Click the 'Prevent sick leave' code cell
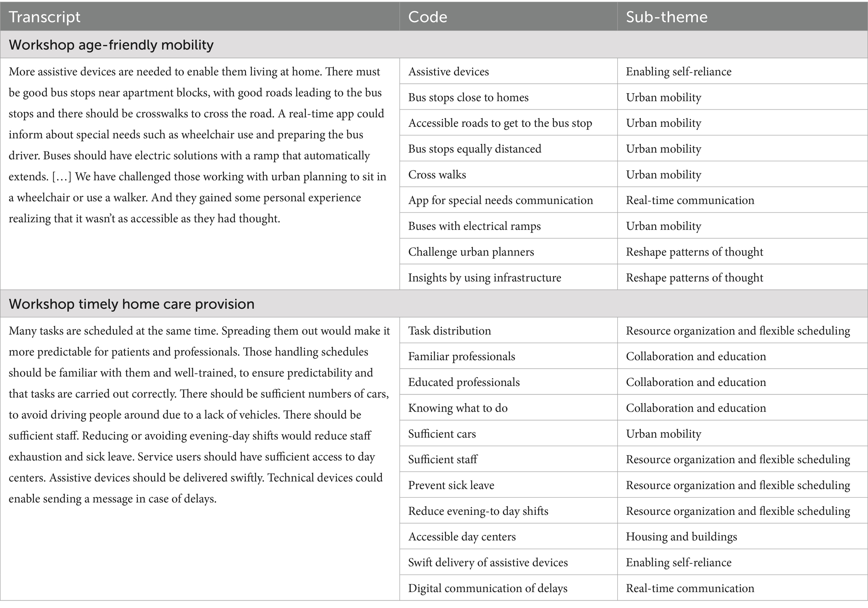The width and height of the screenshot is (868, 608). (451, 485)
